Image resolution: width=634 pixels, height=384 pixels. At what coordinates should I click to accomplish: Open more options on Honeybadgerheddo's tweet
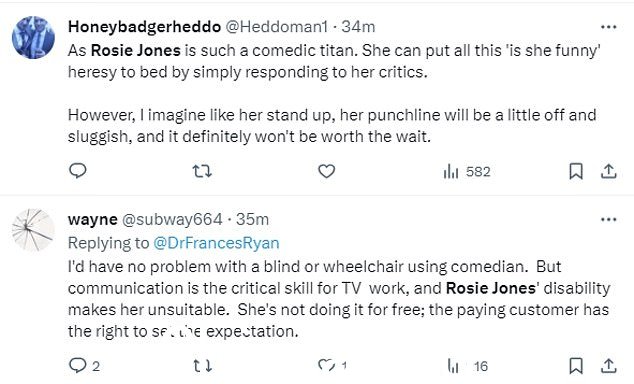(x=609, y=27)
